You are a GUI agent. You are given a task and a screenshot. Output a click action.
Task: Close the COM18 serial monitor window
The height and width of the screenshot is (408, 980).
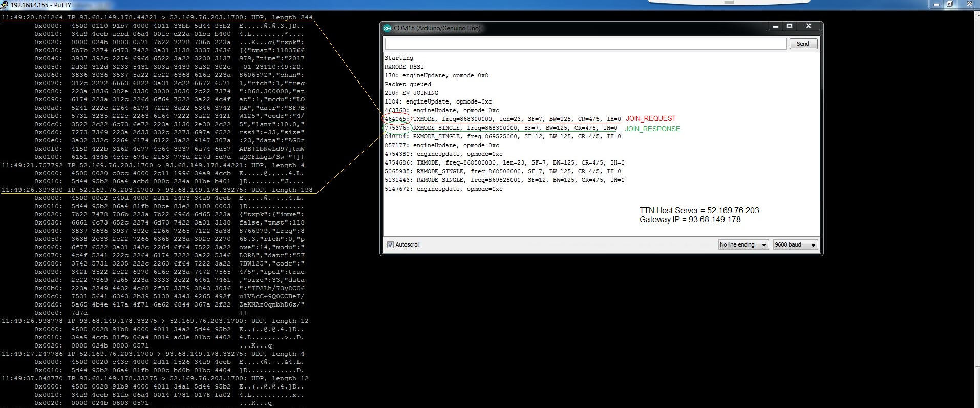pyautogui.click(x=808, y=26)
